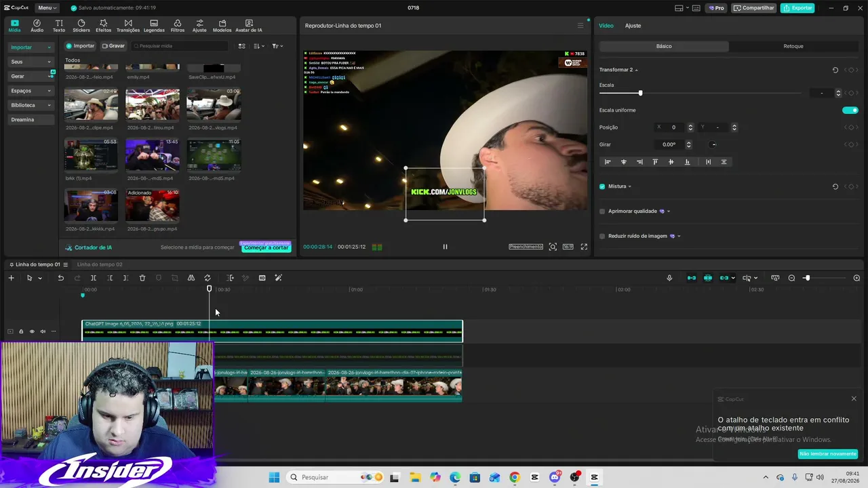Lock the top timeline track
This screenshot has height=488, width=868.
coord(21,331)
